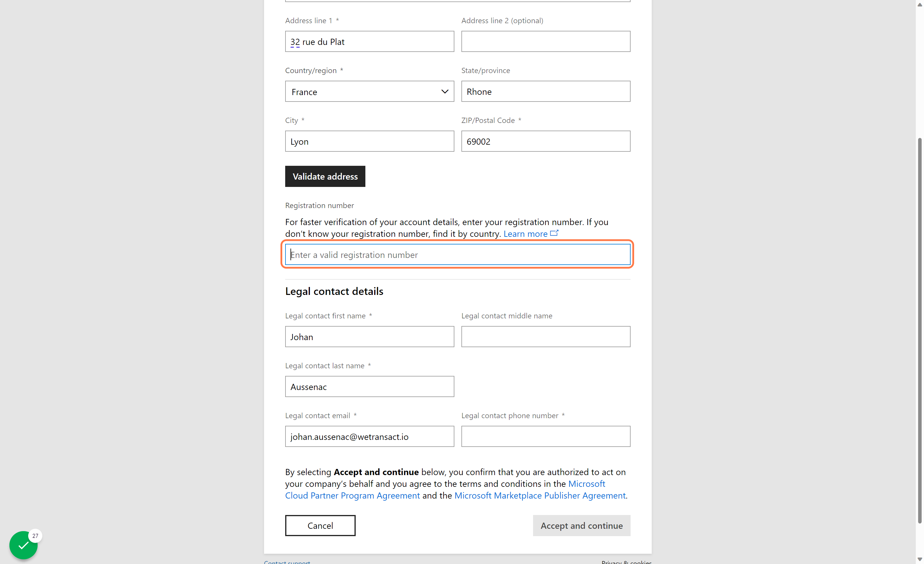The height and width of the screenshot is (564, 924).
Task: Click the registration number input field
Action: pos(458,254)
